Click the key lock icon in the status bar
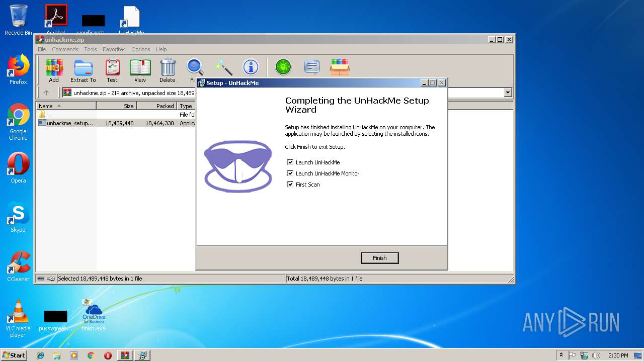 51,279
